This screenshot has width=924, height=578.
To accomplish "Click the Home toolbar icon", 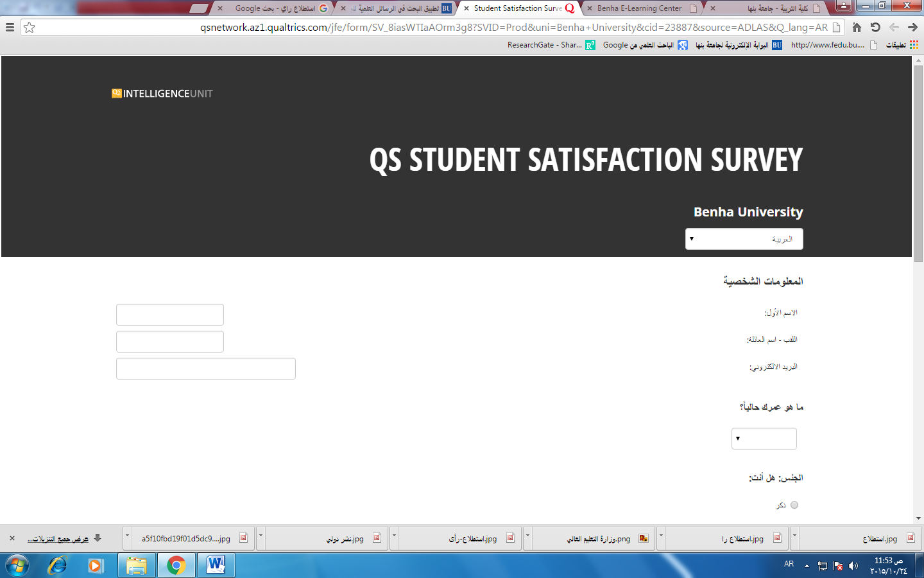I will tap(857, 28).
